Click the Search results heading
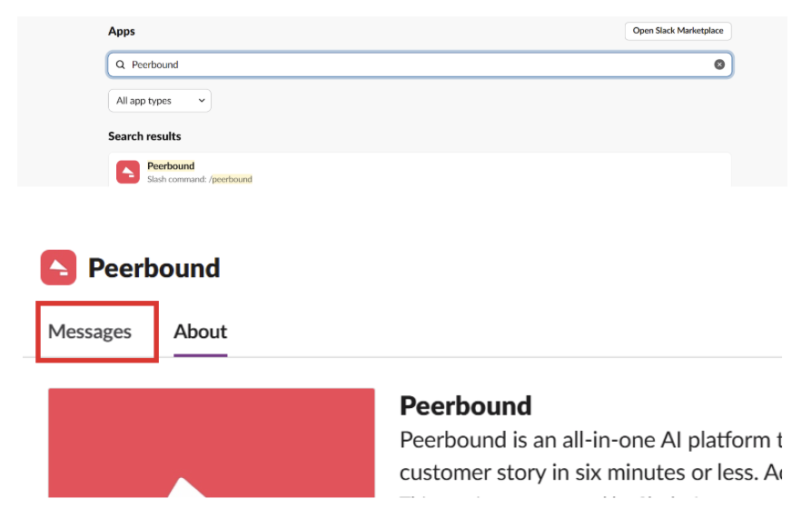The image size is (812, 518). (144, 136)
